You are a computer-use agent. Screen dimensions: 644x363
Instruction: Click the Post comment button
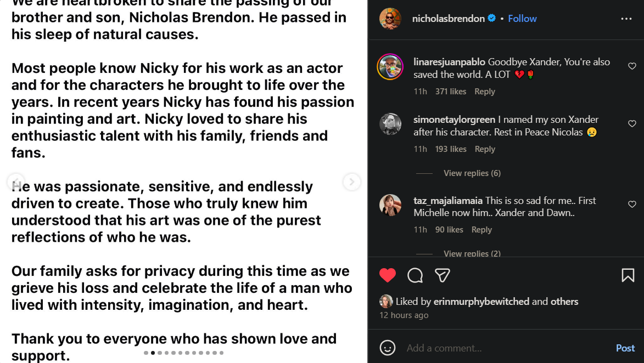[625, 348]
